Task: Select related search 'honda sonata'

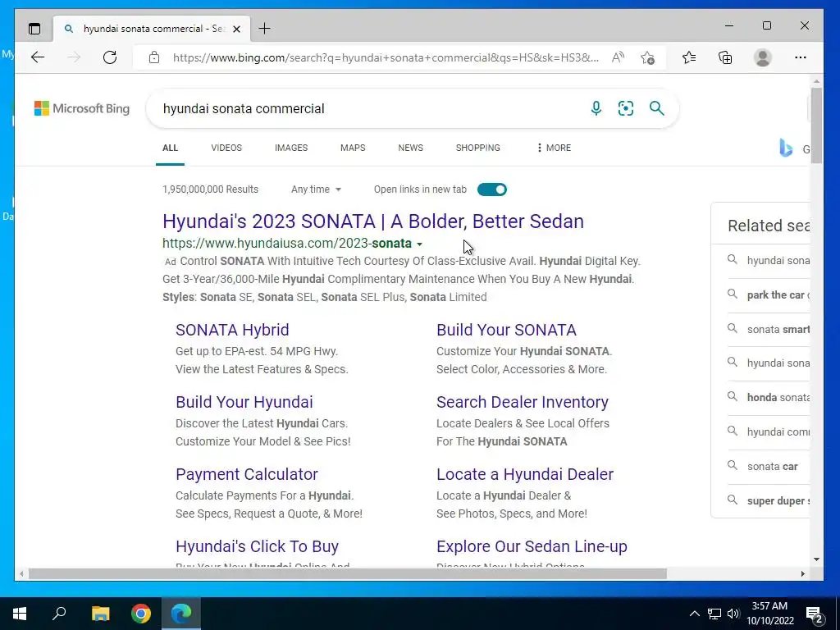Action: click(769, 398)
